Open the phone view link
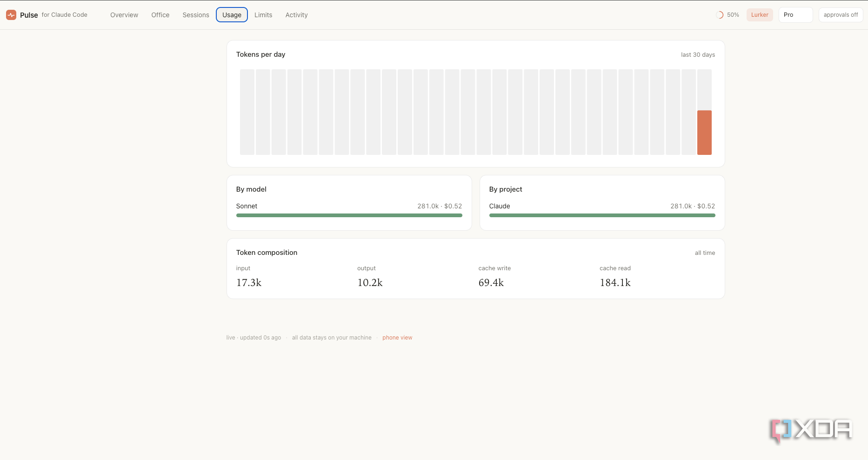Screen dimensions: 868x460 pyautogui.click(x=397, y=338)
